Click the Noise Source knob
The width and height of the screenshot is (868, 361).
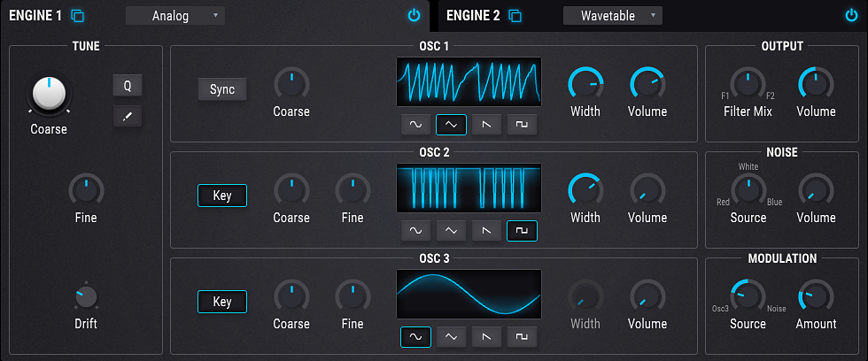click(748, 191)
